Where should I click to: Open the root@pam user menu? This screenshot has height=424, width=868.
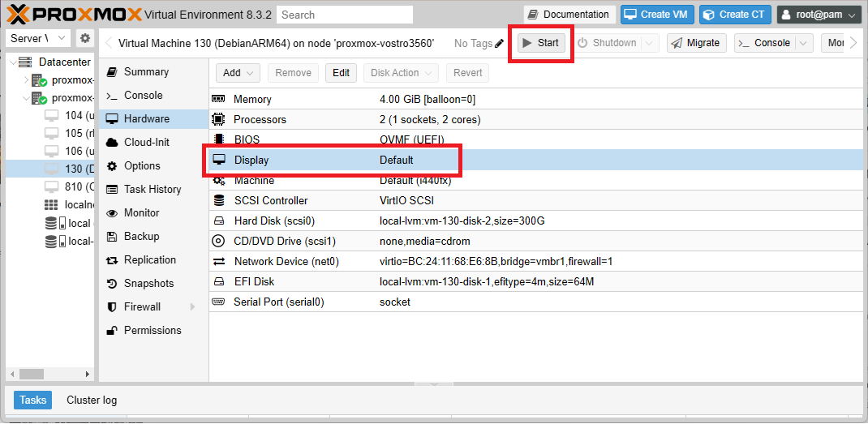point(819,15)
